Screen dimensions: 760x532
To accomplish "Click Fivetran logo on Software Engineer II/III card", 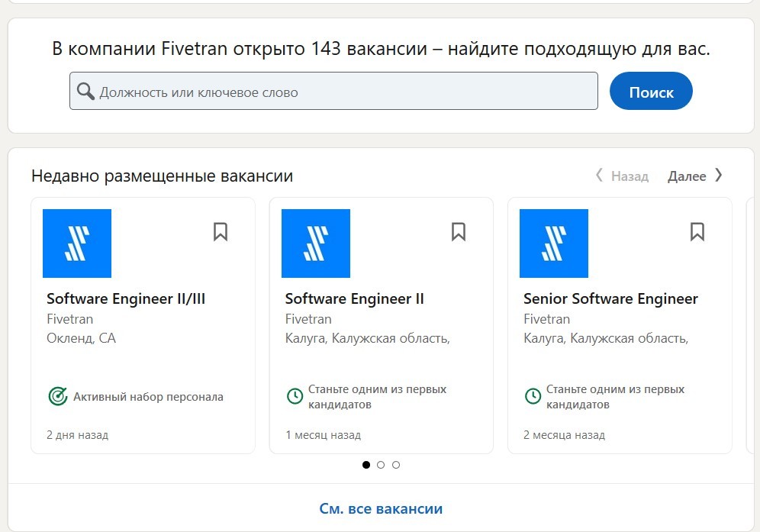I will 77,243.
